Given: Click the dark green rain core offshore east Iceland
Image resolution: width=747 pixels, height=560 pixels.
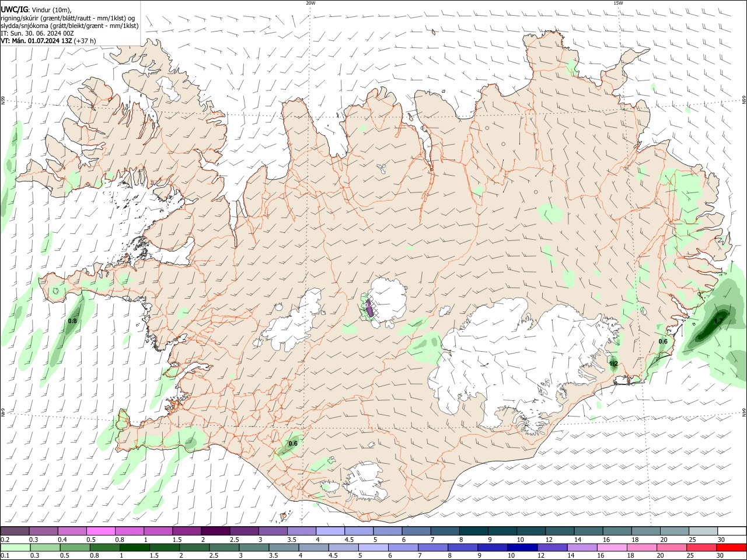Looking at the screenshot, I should point(712,325).
